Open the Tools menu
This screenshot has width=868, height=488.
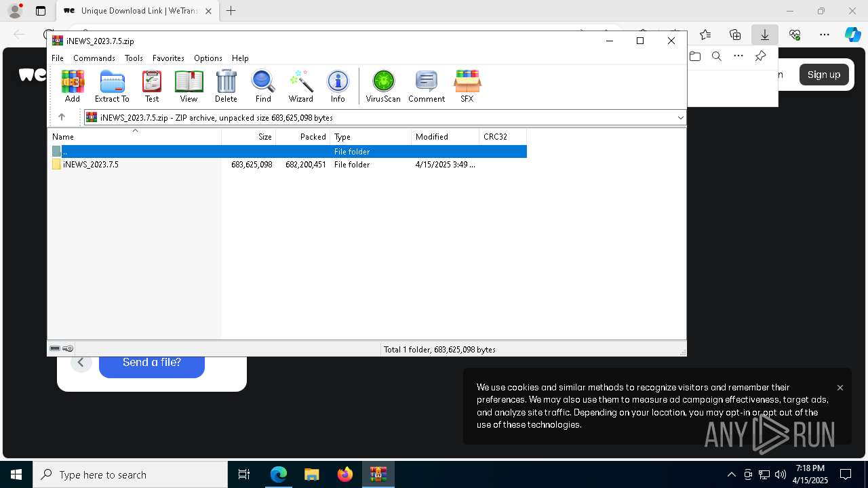(x=134, y=58)
